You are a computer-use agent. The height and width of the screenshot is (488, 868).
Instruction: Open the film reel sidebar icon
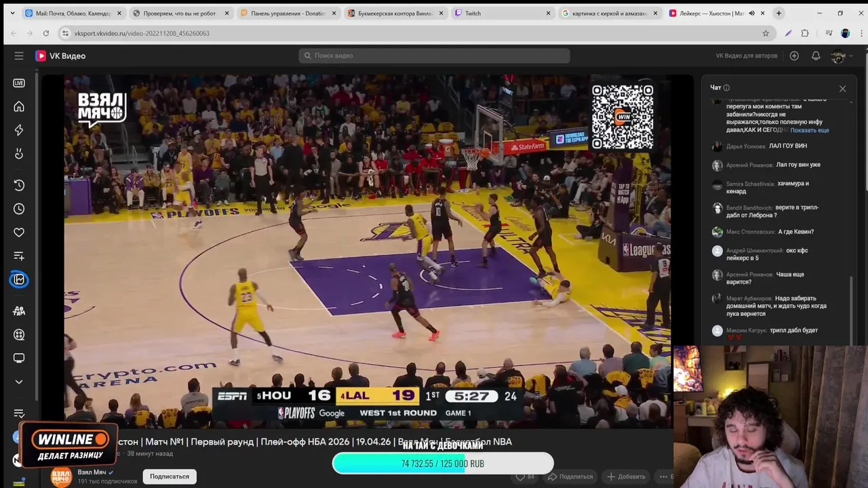pyautogui.click(x=19, y=334)
